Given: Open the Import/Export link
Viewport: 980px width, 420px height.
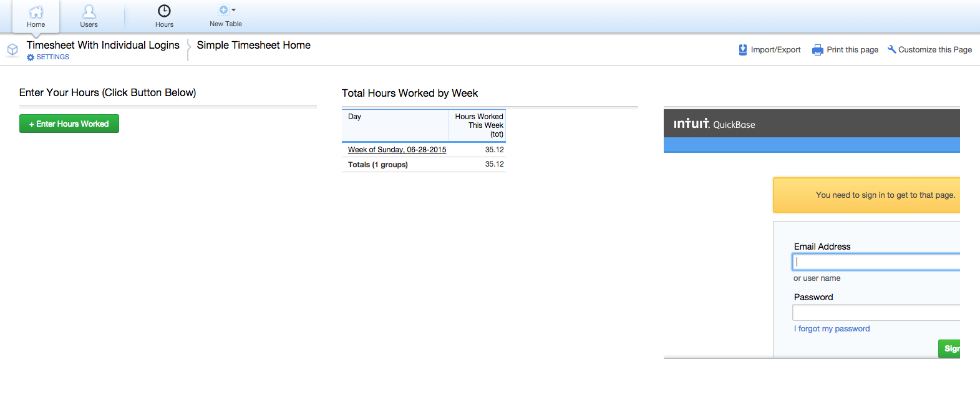Looking at the screenshot, I should click(775, 50).
